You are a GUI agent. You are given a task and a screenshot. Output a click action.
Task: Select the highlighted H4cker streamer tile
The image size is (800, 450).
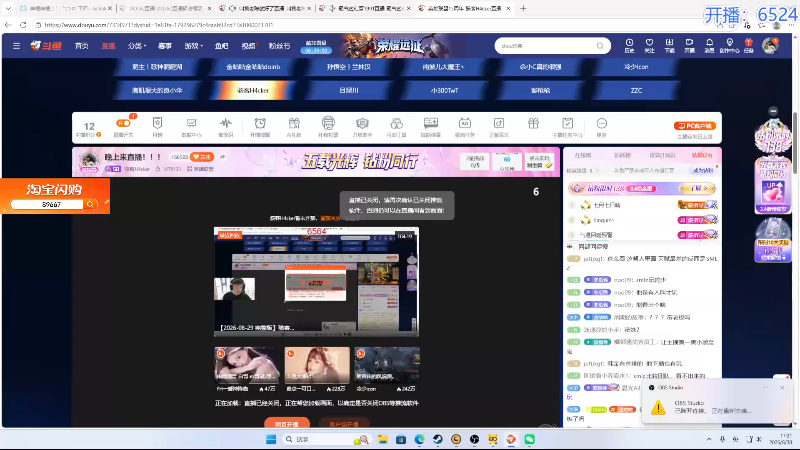click(x=253, y=90)
